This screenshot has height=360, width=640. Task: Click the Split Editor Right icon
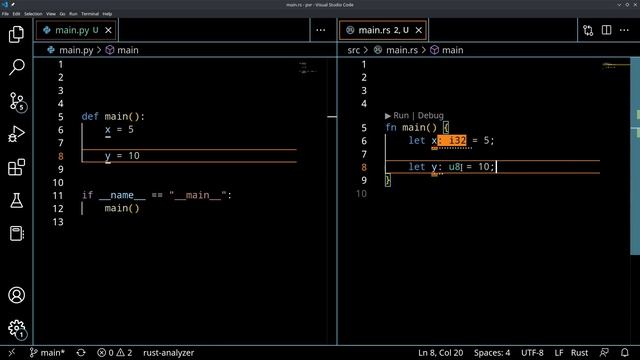607,30
